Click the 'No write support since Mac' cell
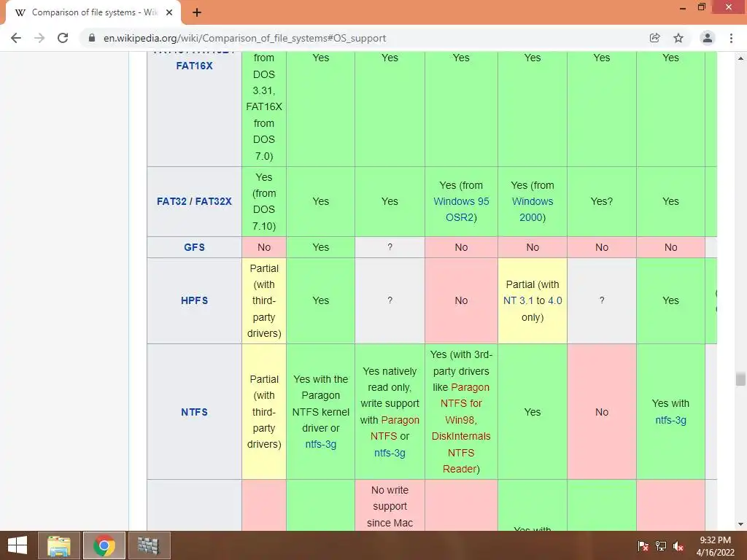 pyautogui.click(x=390, y=506)
